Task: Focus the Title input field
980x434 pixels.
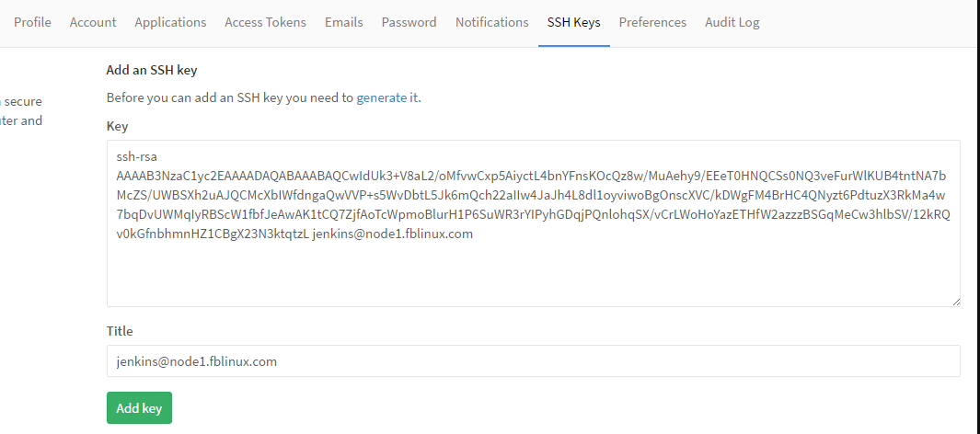Action: click(x=533, y=361)
